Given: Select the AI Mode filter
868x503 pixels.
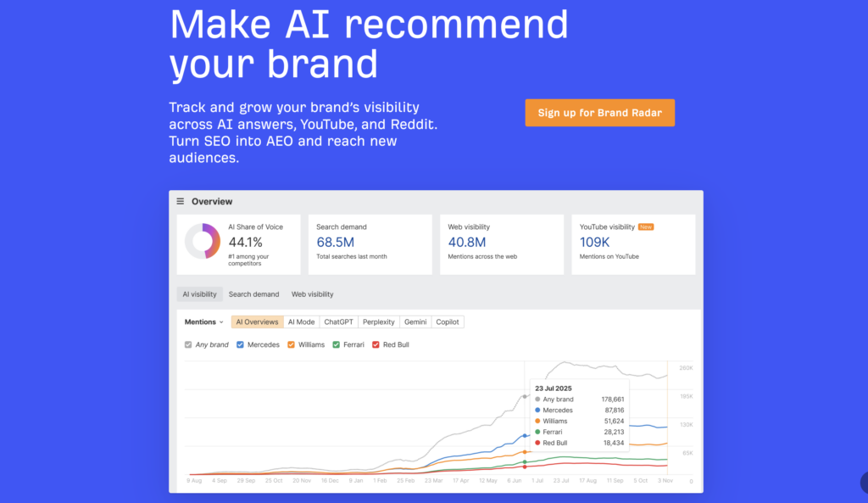Looking at the screenshot, I should pos(301,321).
